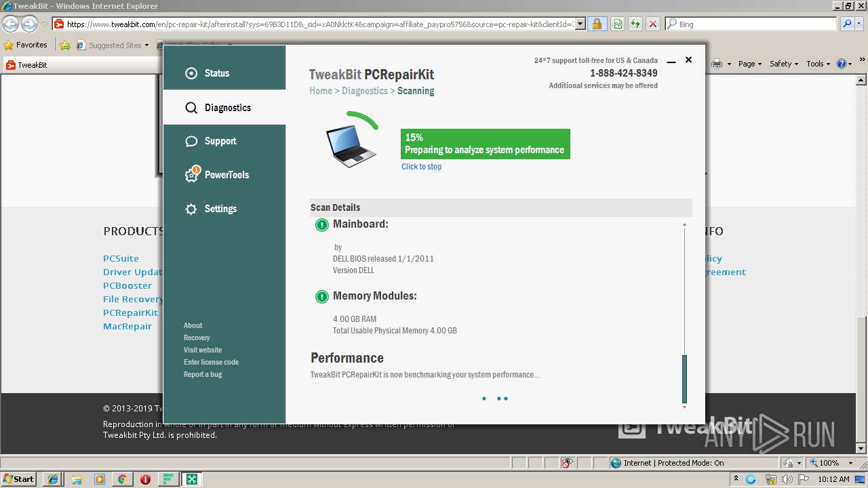868x488 pixels.
Task: Open the PCBooster product link
Action: (127, 285)
